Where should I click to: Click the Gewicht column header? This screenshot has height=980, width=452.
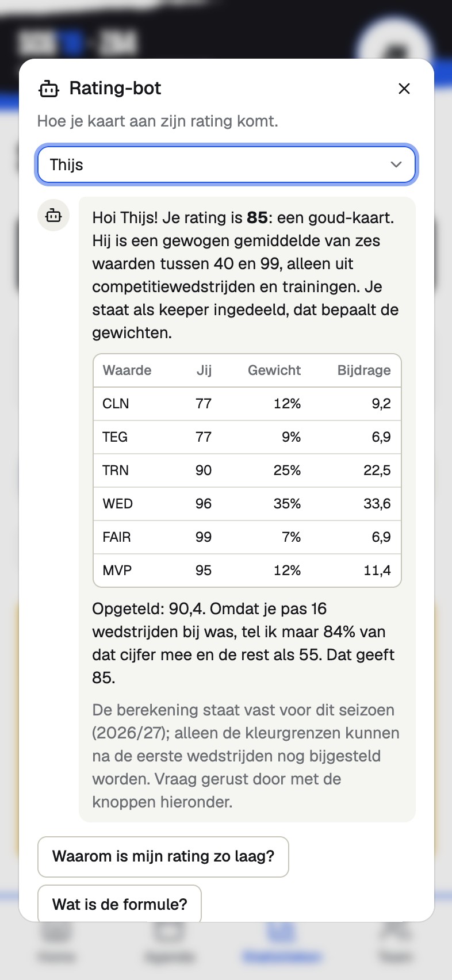(x=274, y=370)
